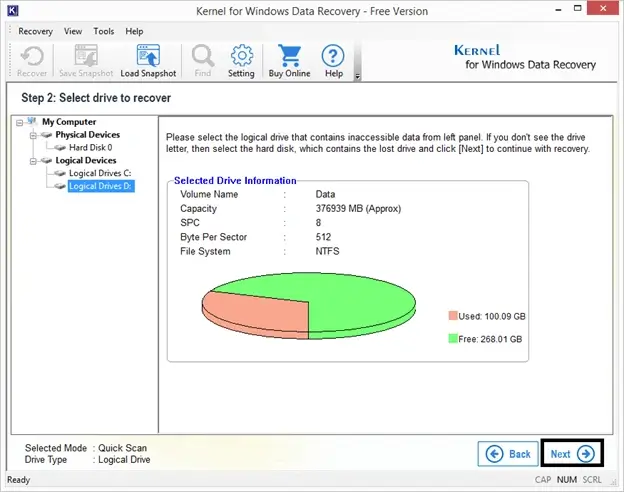Click the Used space color swatch

coord(452,316)
